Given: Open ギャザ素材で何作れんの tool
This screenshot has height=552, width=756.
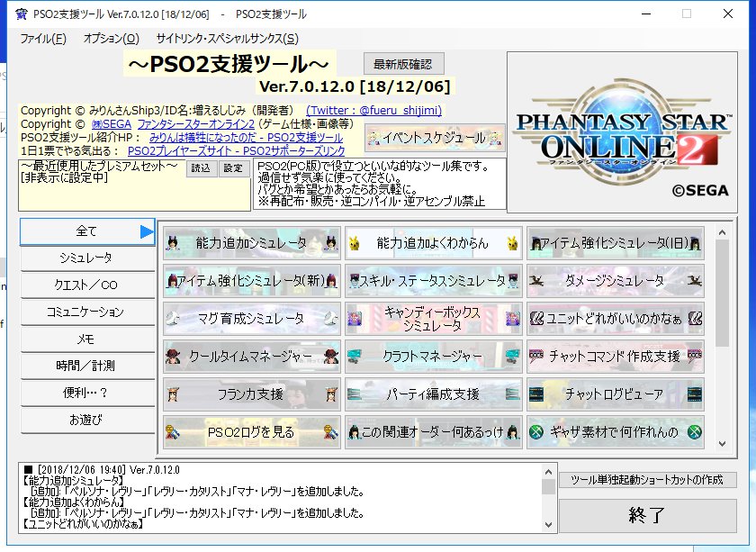Looking at the screenshot, I should [616, 432].
